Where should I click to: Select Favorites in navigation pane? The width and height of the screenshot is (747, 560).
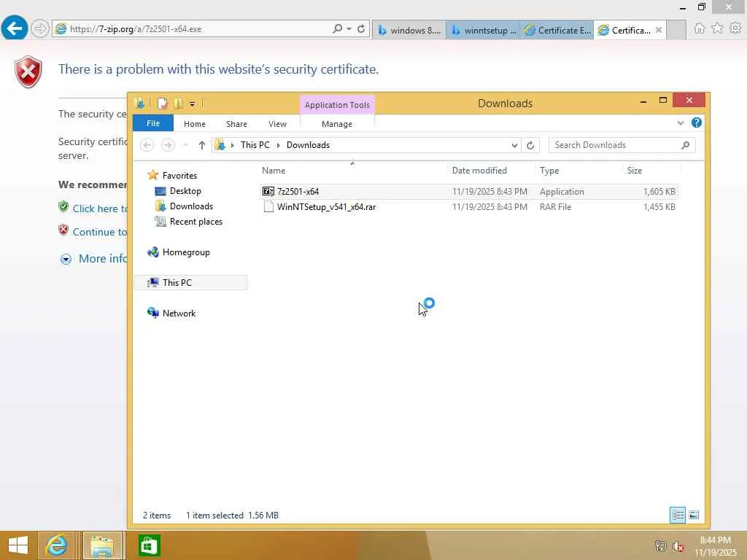coord(179,176)
